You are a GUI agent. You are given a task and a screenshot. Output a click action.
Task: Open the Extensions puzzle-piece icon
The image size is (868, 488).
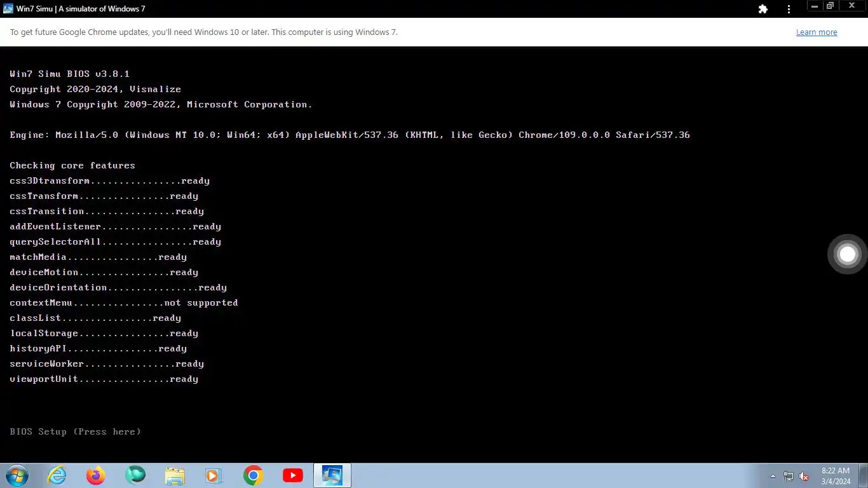point(763,9)
